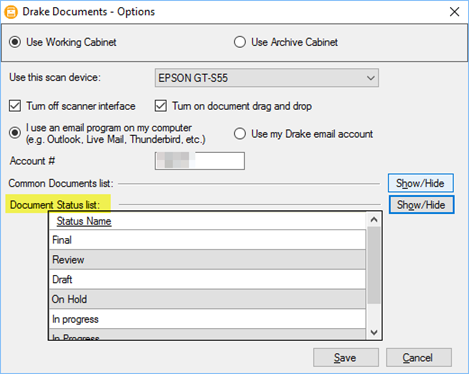Show/Hide the Document Status list
This screenshot has height=374, width=469.
[x=421, y=205]
